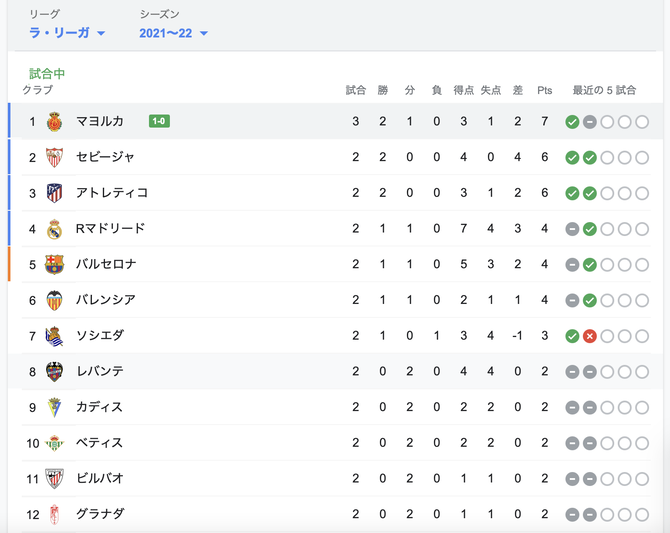
Task: Click the green 1-0 live score badge
Action: coord(159,121)
